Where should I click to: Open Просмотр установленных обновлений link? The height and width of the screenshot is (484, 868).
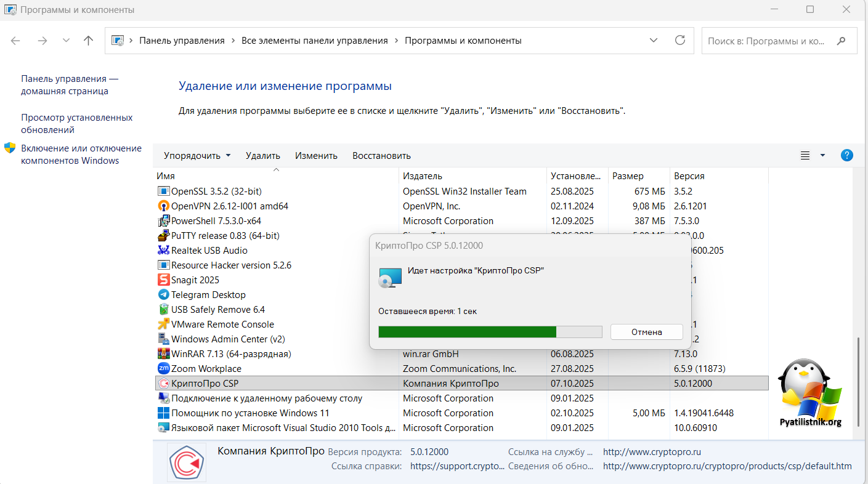coord(76,124)
